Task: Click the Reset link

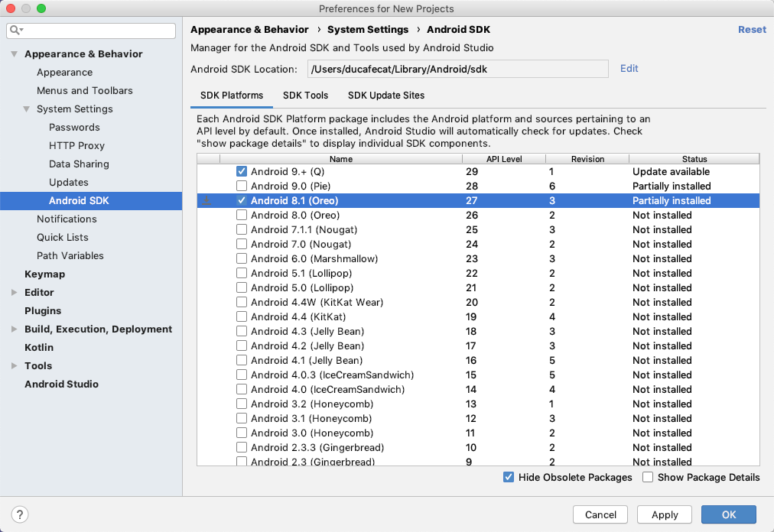Action: coord(752,30)
